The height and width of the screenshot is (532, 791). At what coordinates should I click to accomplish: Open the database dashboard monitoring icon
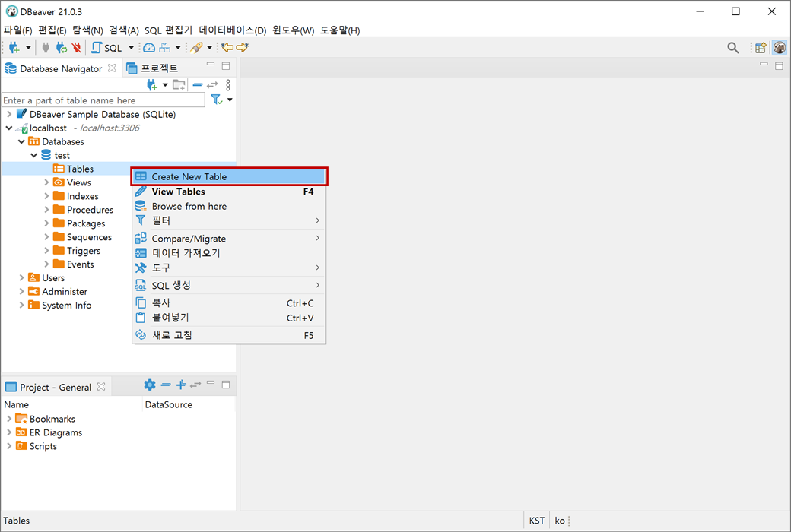(149, 47)
